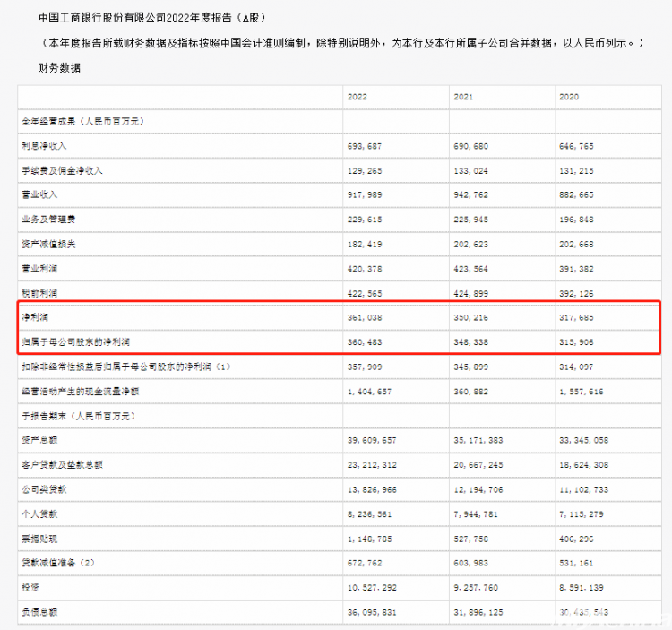Select the 营业收入 row label
This screenshot has width=672, height=630.
point(39,194)
